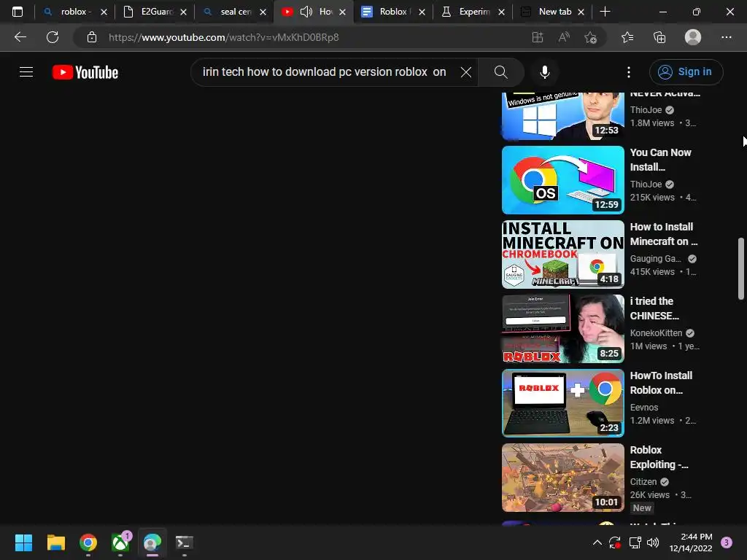
Task: View site information lock icon
Action: tap(92, 37)
